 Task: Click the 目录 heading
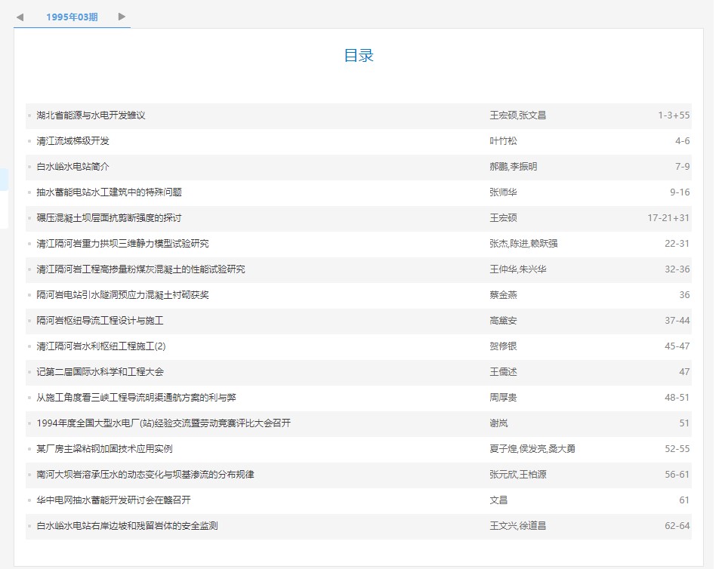point(359,56)
